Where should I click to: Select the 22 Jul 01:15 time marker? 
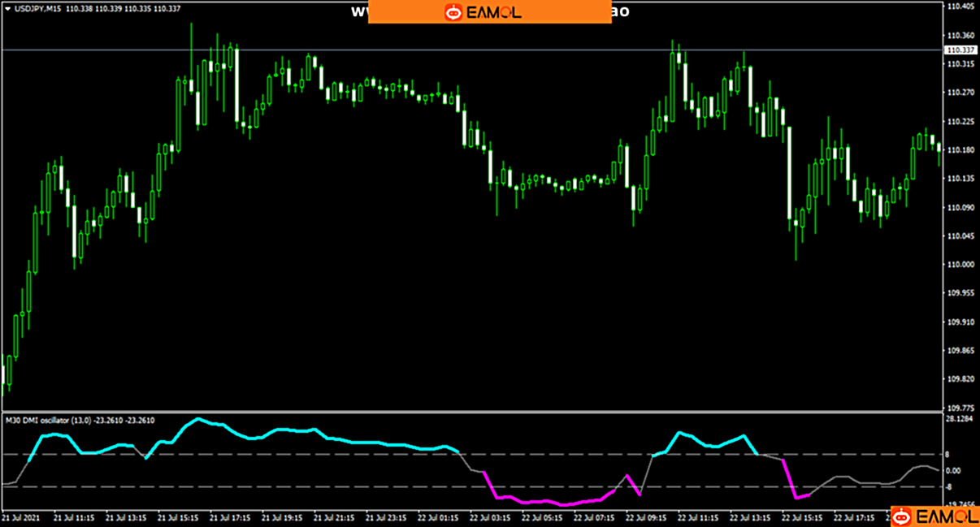click(439, 516)
